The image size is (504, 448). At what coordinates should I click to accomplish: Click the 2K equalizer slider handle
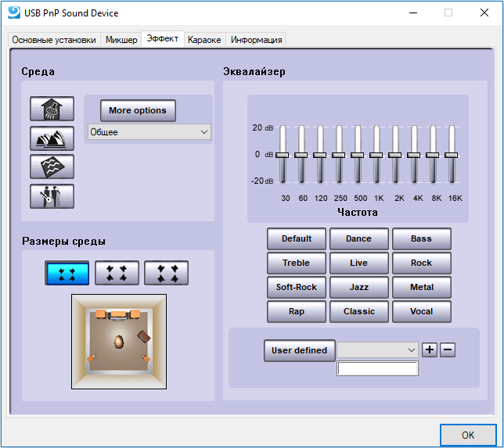pyautogui.click(x=395, y=155)
